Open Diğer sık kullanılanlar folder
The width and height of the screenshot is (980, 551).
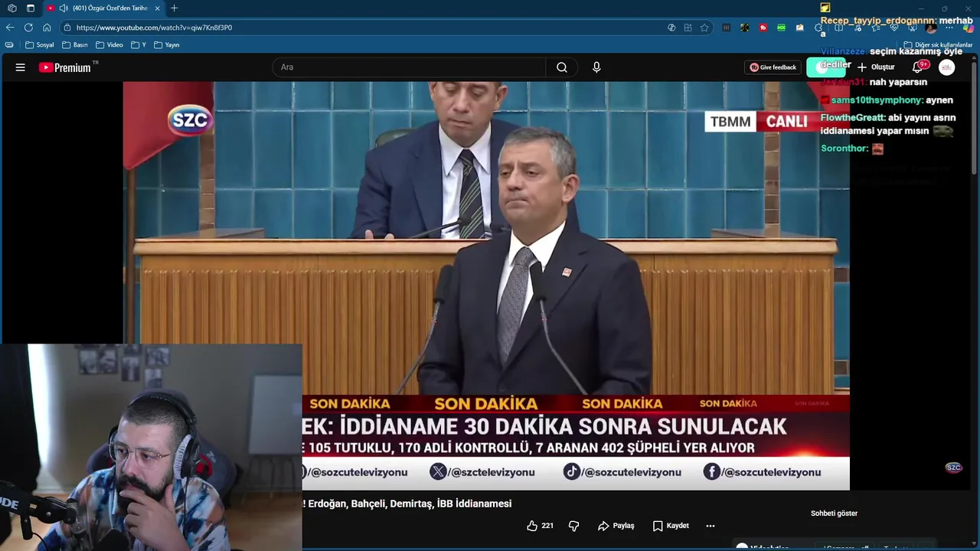[938, 45]
